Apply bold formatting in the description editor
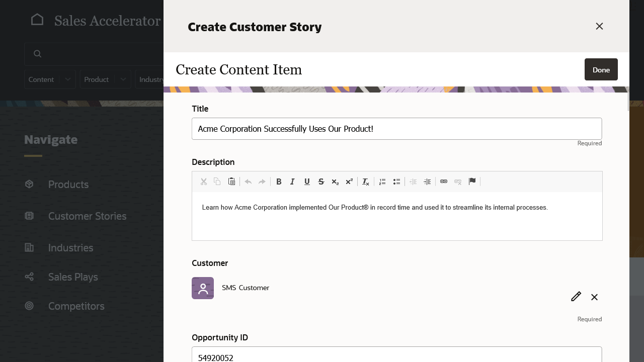 [279, 182]
